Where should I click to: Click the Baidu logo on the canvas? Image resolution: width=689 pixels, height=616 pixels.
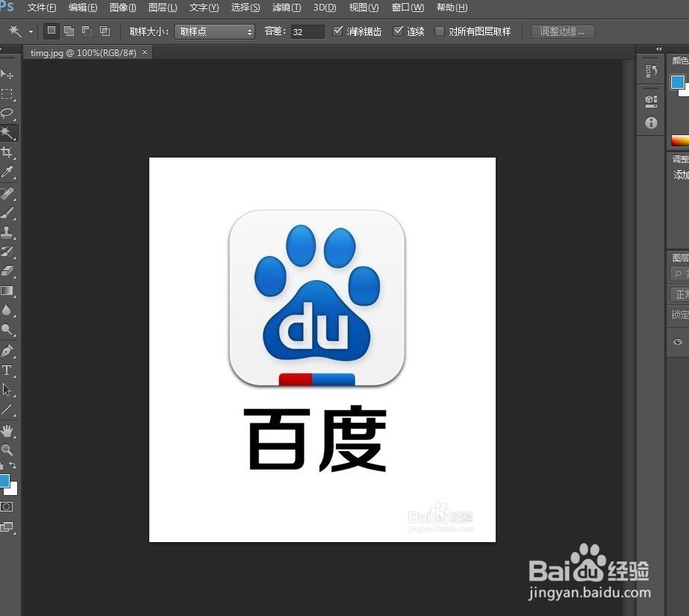point(317,299)
